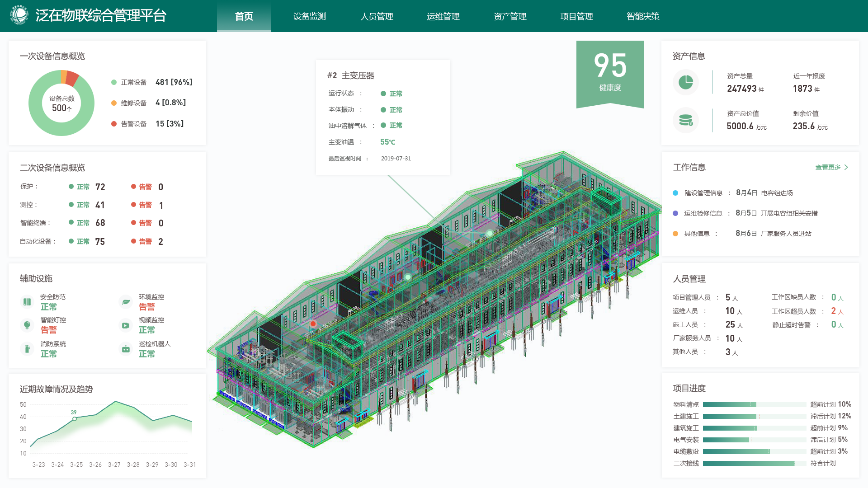
Task: Select the 资产管理 tab
Action: pos(510,16)
